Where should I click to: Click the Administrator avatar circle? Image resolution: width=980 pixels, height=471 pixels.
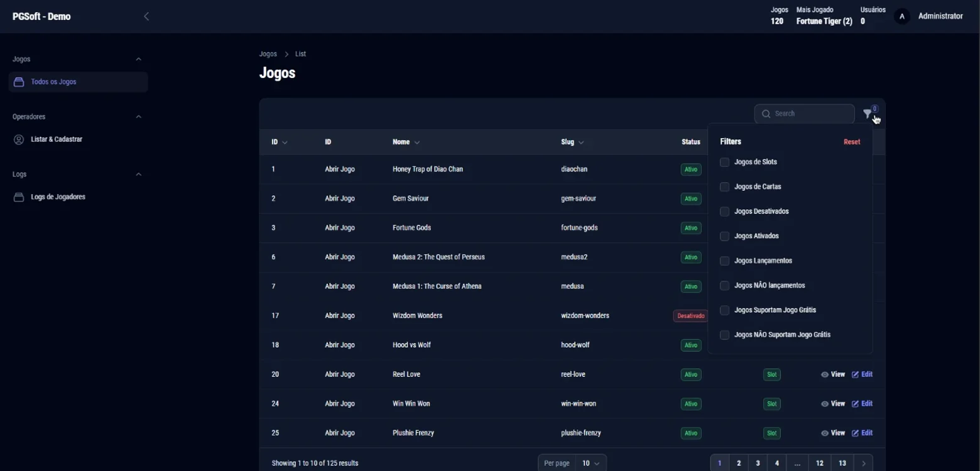(902, 17)
